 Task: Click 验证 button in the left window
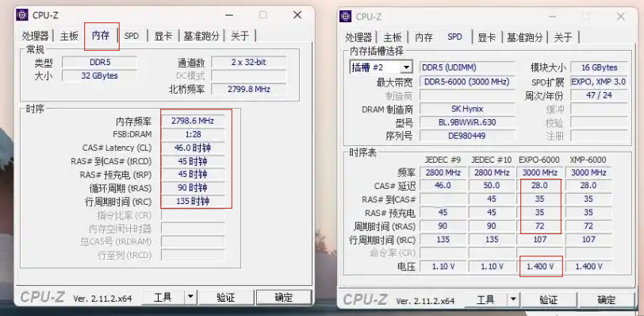(x=226, y=297)
